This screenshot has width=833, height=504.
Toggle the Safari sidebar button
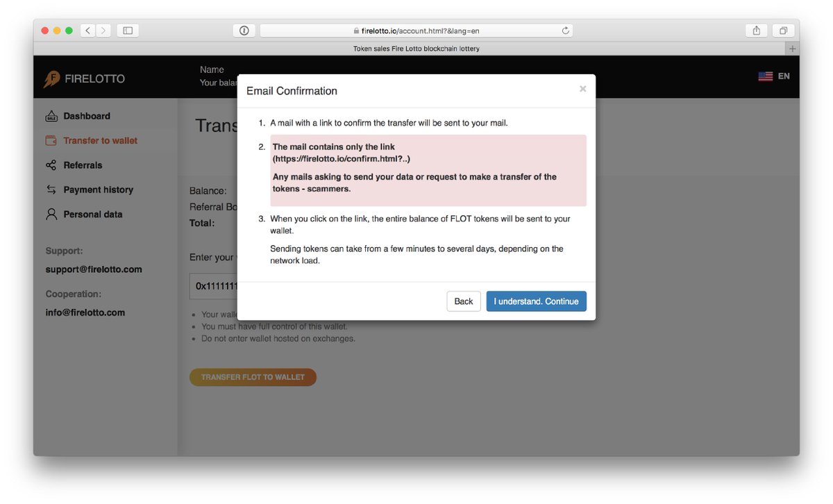click(128, 31)
